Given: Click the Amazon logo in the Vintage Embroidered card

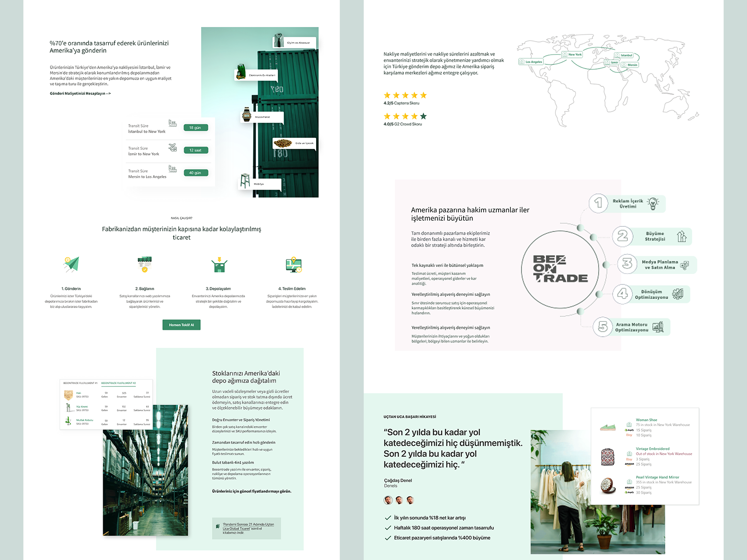Looking at the screenshot, I should [629, 464].
